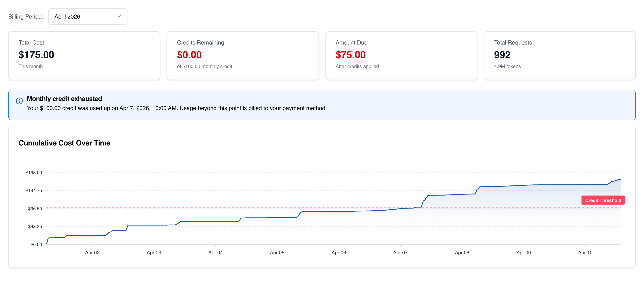Open the Billing Period dropdown
644x286 pixels.
click(88, 16)
